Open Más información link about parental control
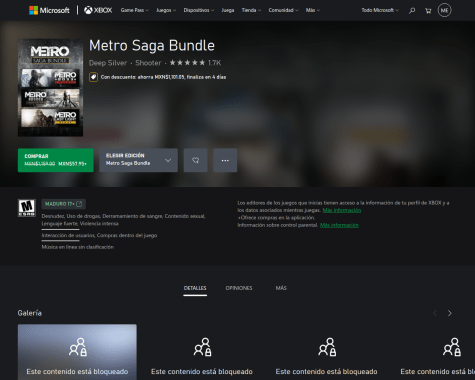 point(339,225)
